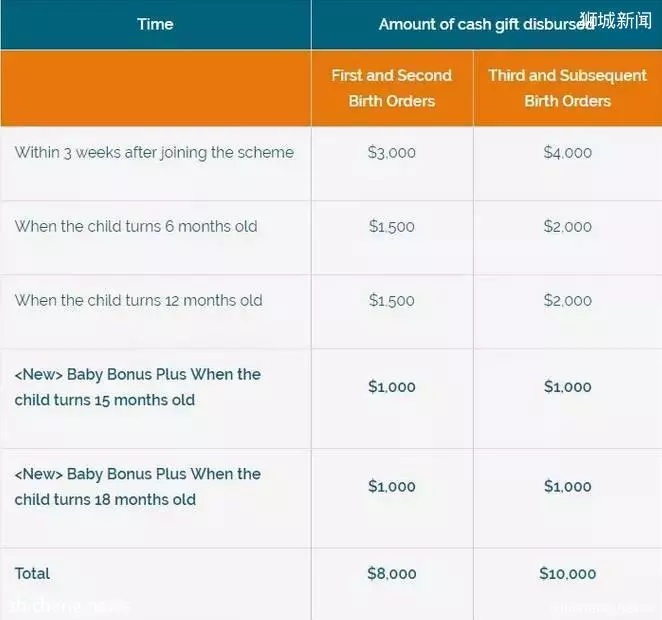662x620 pixels.
Task: Click $2,000 in the 6 months row
Action: pyautogui.click(x=567, y=226)
